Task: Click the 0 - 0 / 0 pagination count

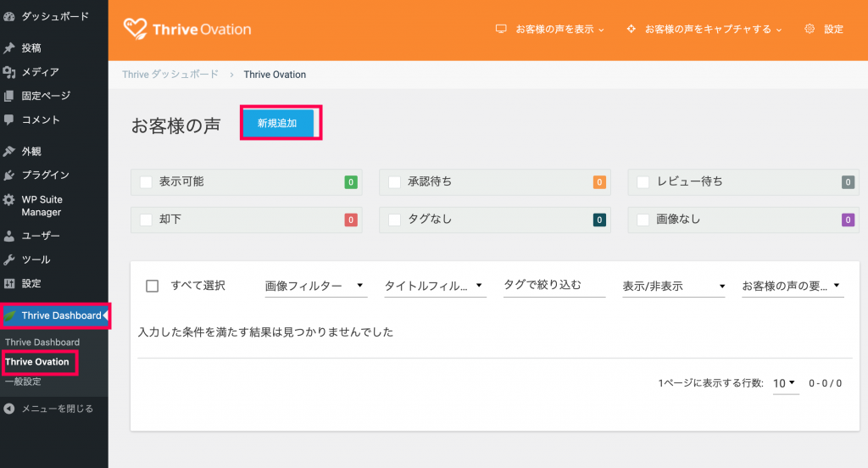Action: point(825,383)
